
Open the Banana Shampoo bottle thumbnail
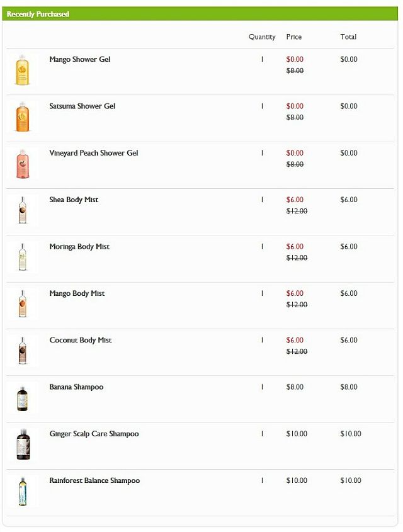click(23, 398)
